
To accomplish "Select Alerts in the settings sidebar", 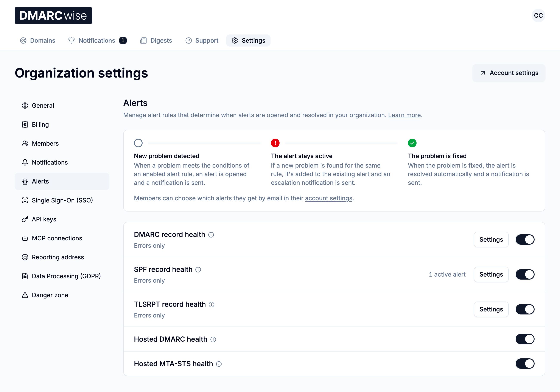I will [x=62, y=182].
